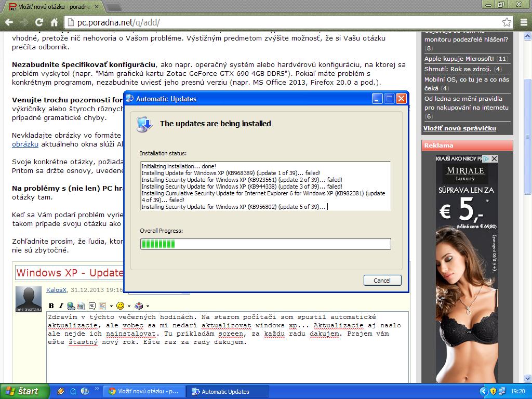Screen dimensions: 532x399
Task: Click the address bar with pc.poradna.net/q/add/
Action: (288, 22)
